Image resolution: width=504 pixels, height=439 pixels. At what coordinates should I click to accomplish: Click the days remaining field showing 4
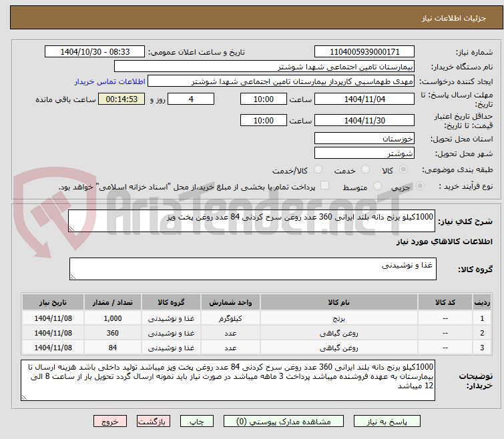tap(191, 99)
